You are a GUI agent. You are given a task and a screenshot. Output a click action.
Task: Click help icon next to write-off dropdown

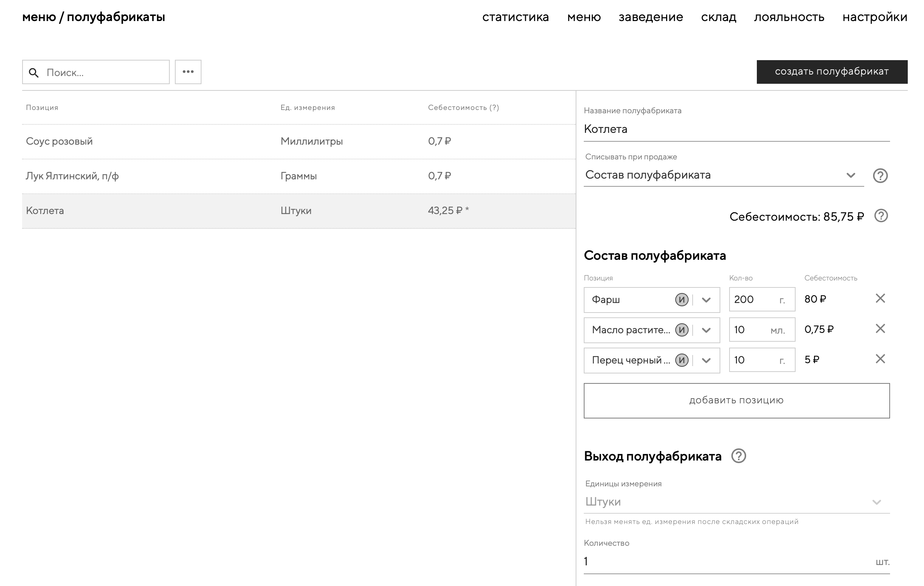(x=880, y=175)
